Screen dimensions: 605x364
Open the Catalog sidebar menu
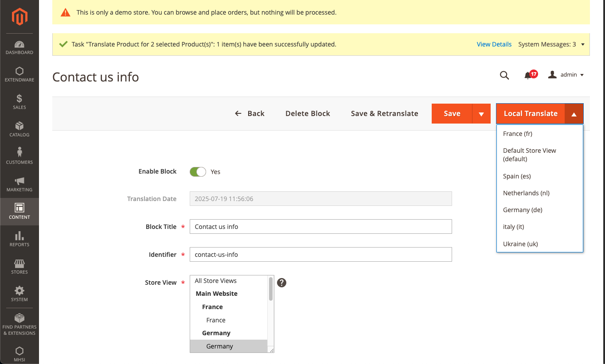point(20,129)
